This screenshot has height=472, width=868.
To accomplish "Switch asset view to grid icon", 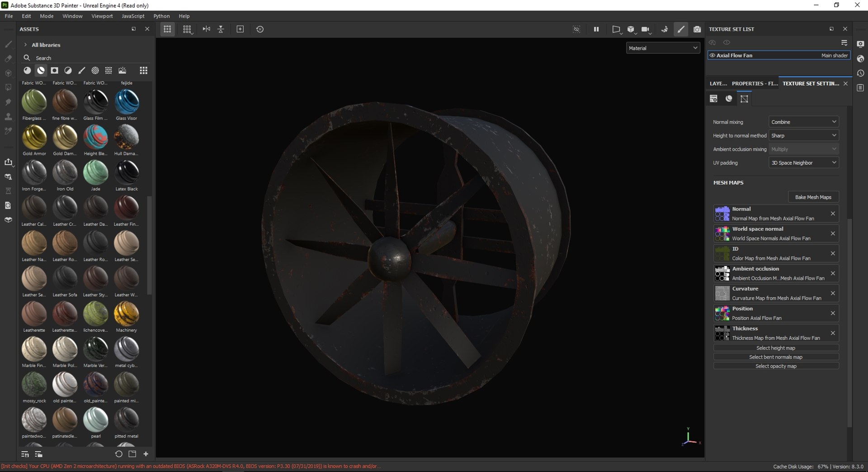I will click(143, 71).
